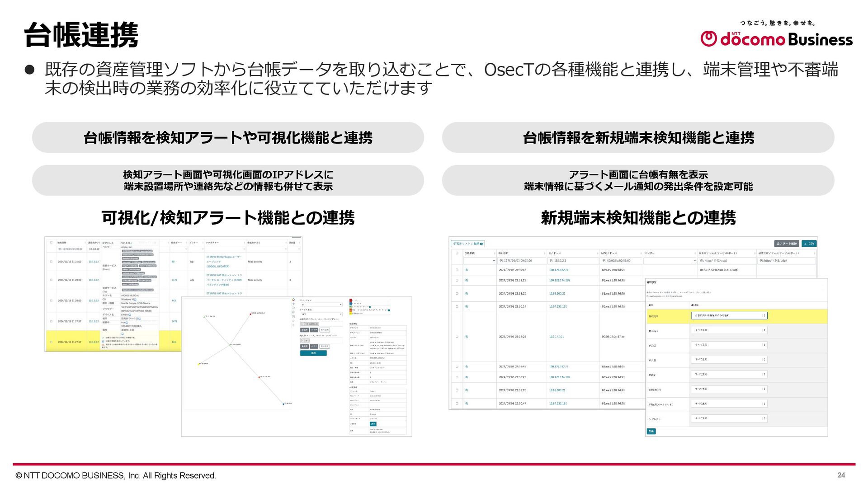
Task: Open version dropdown in visualization panel
Action: 321,305
